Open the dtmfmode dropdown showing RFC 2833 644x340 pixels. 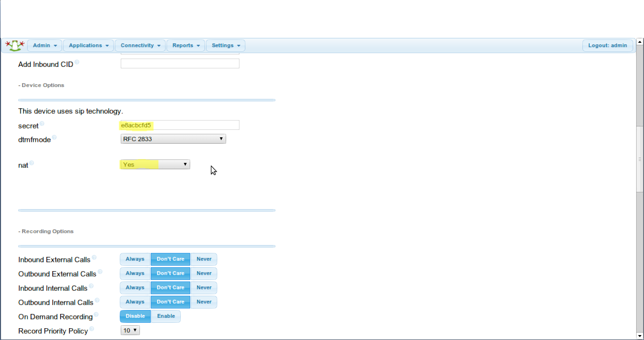tap(173, 138)
